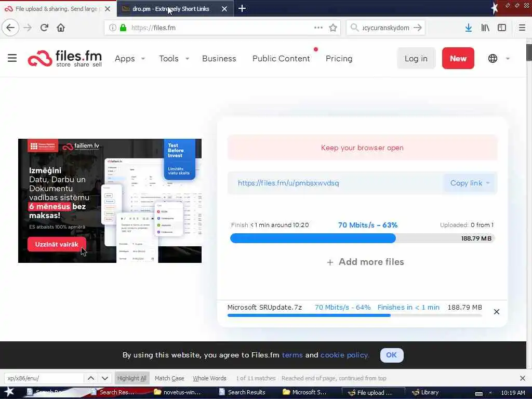Open a new browser tab with plus
This screenshot has height=399, width=532.
pos(242,8)
